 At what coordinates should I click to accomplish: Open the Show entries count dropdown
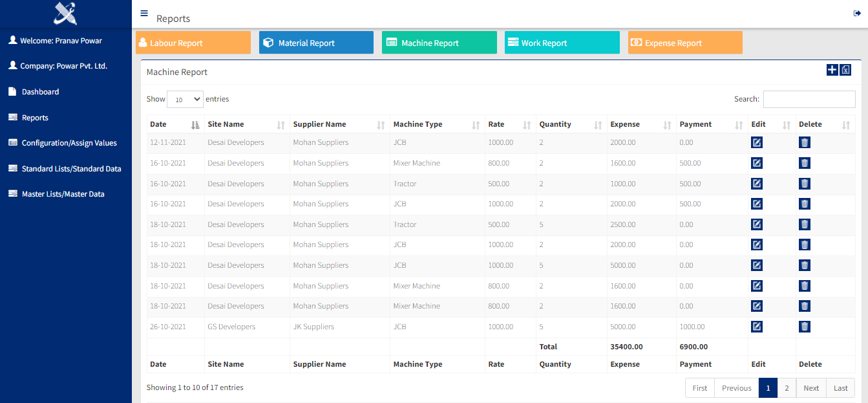(x=185, y=100)
